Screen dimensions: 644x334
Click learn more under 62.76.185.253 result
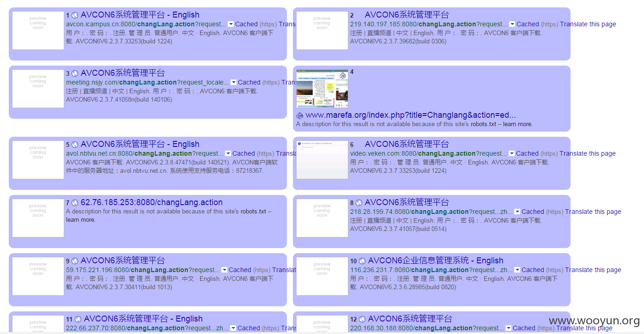tap(80, 219)
